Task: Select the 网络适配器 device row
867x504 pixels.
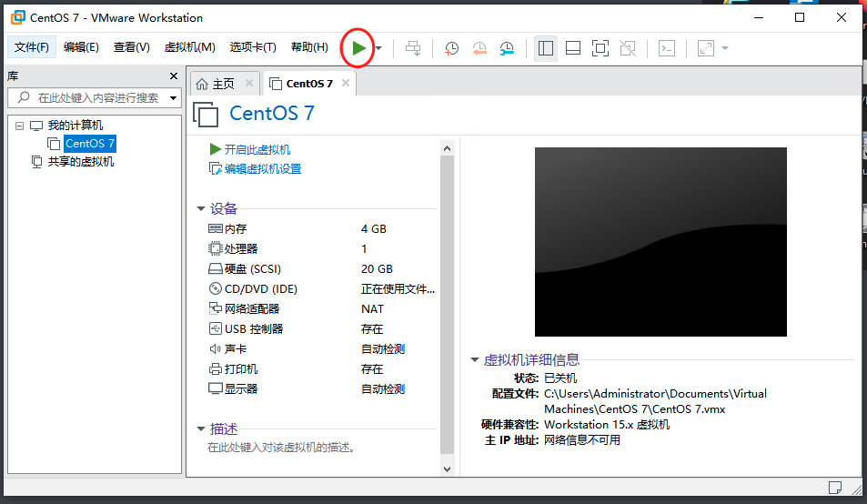Action: pos(321,309)
